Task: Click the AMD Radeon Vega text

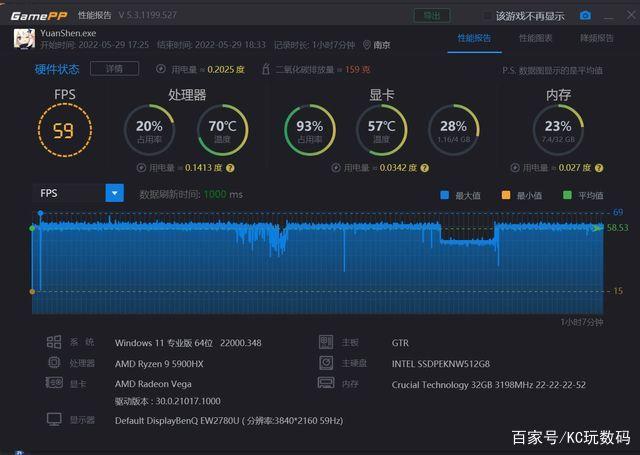Action: coord(153,384)
